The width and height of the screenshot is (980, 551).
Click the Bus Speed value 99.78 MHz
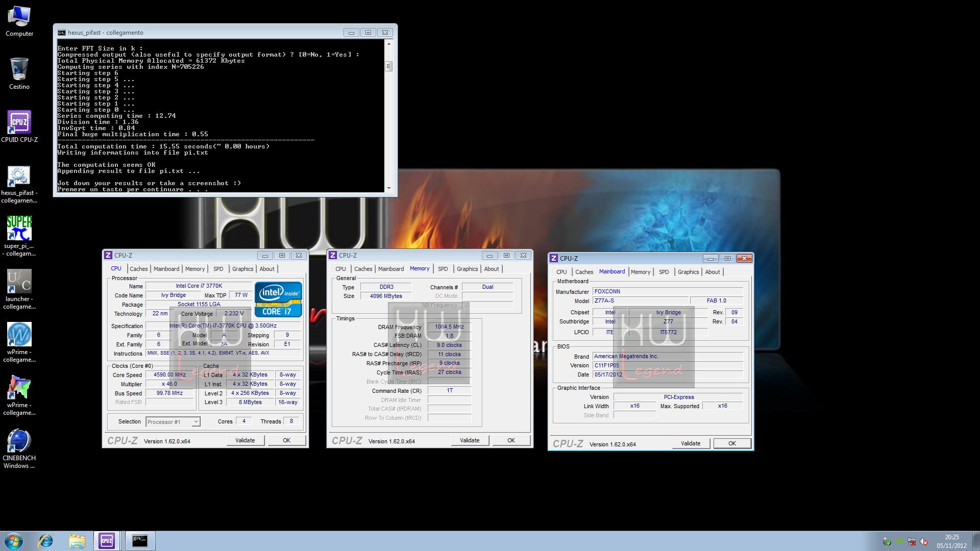(169, 393)
